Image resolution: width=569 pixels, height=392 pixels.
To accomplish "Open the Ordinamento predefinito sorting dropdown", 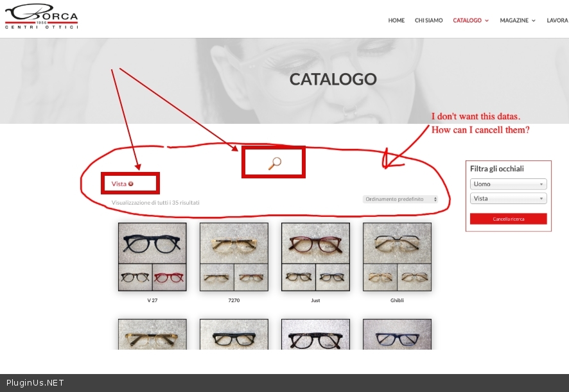I will tap(400, 199).
